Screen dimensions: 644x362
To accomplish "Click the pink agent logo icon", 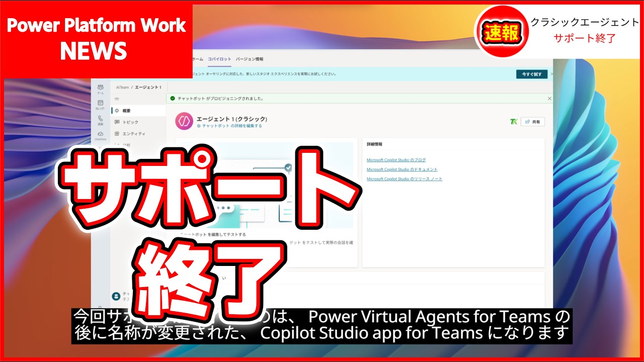I will 184,121.
